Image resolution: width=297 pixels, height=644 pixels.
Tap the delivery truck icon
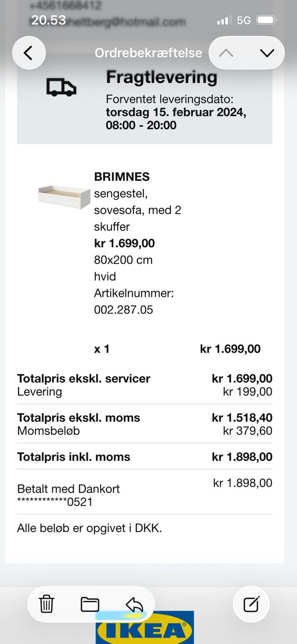coord(61,87)
